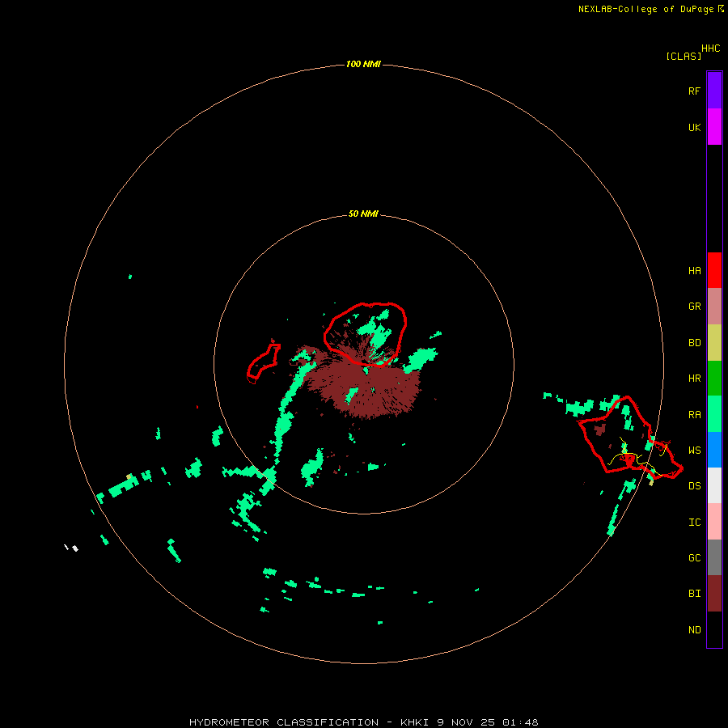Click the HA legend label
Viewport: 728px width, 728px height.
[694, 271]
